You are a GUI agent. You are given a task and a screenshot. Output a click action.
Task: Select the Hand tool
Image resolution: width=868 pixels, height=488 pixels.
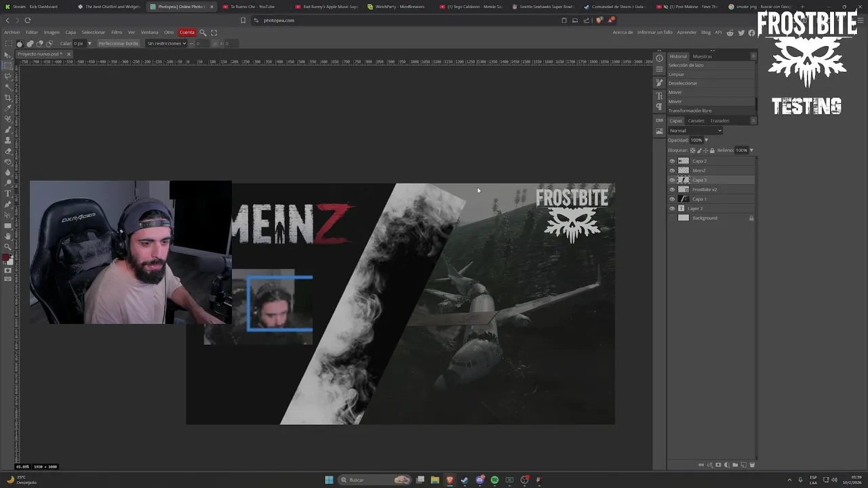[8, 236]
